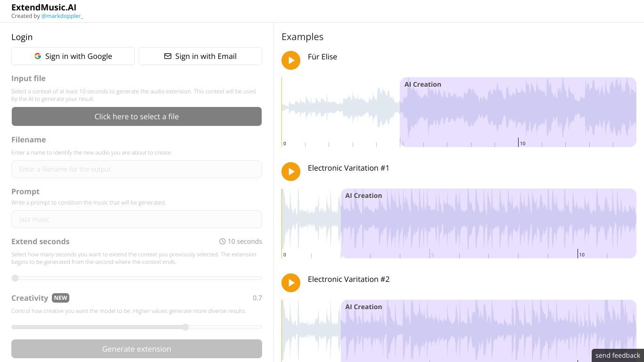Adjust the Extend seconds slider handle

(x=15, y=278)
